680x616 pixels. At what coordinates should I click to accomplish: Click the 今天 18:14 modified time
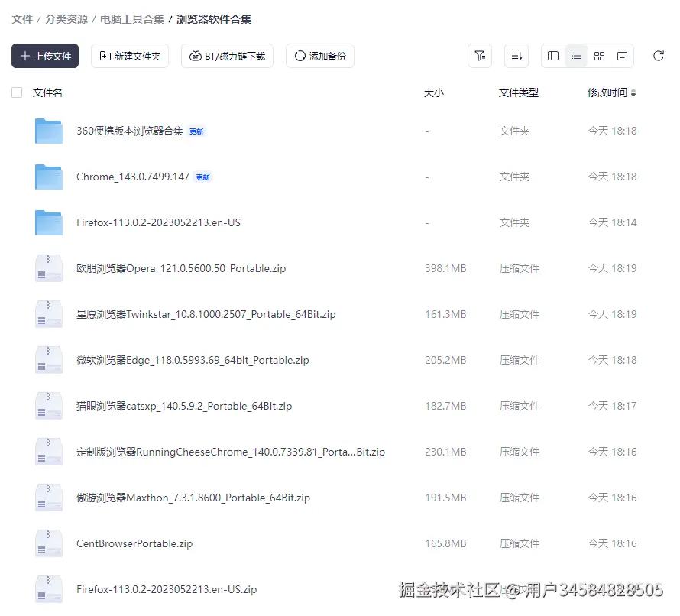click(x=612, y=222)
